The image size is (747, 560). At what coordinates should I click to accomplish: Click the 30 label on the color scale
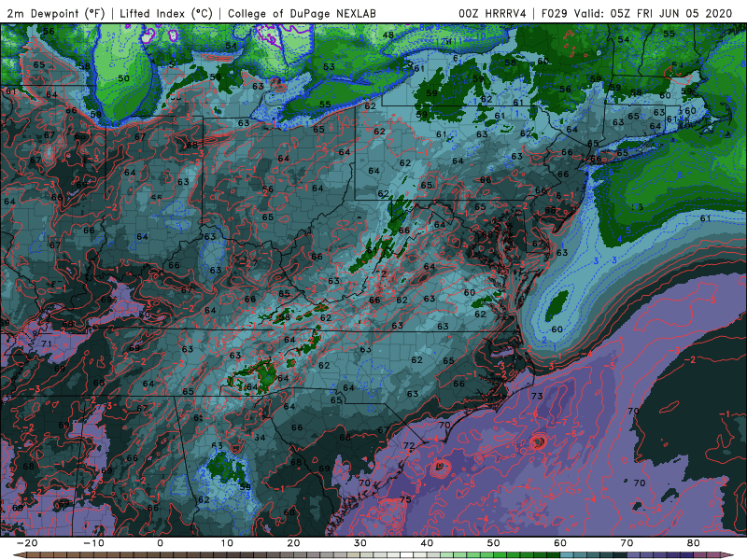coord(360,543)
